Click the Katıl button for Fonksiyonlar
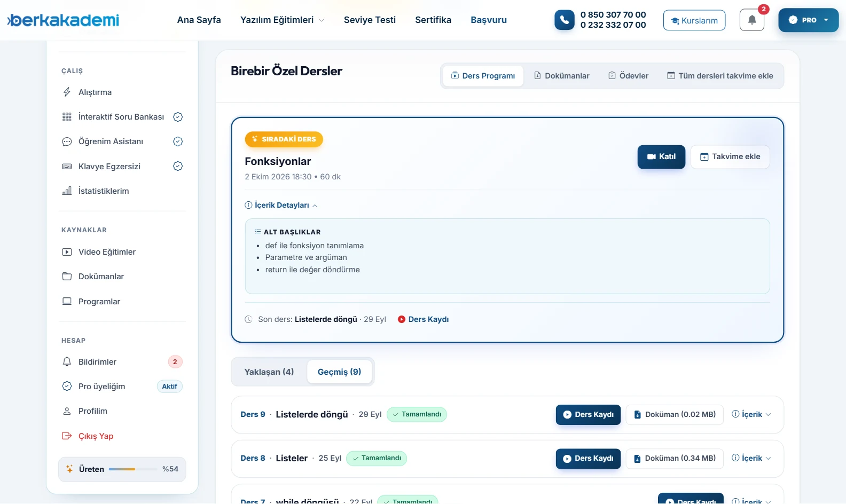The image size is (846, 504). pos(661,157)
